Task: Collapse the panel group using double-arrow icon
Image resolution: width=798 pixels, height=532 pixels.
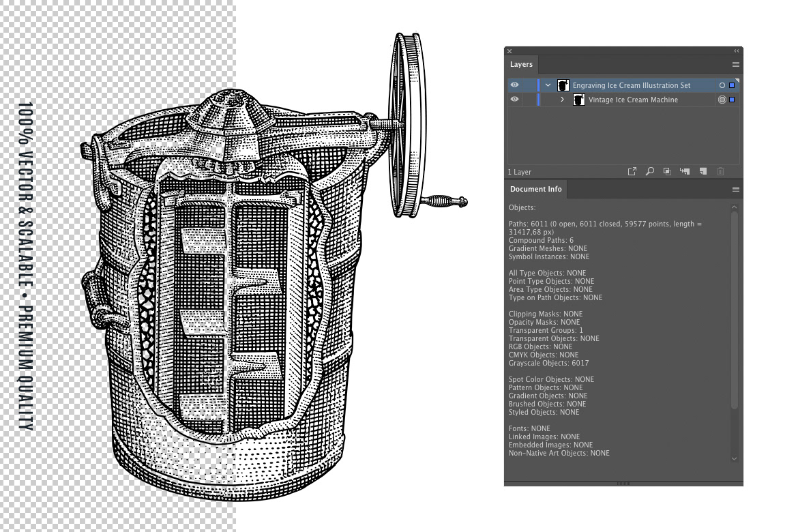Action: point(736,51)
